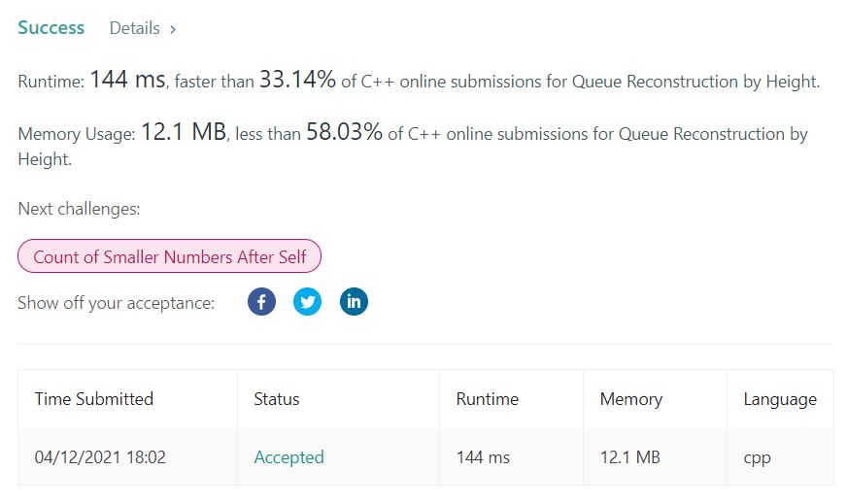Click the Success result heading
The width and height of the screenshot is (847, 504).
[51, 28]
